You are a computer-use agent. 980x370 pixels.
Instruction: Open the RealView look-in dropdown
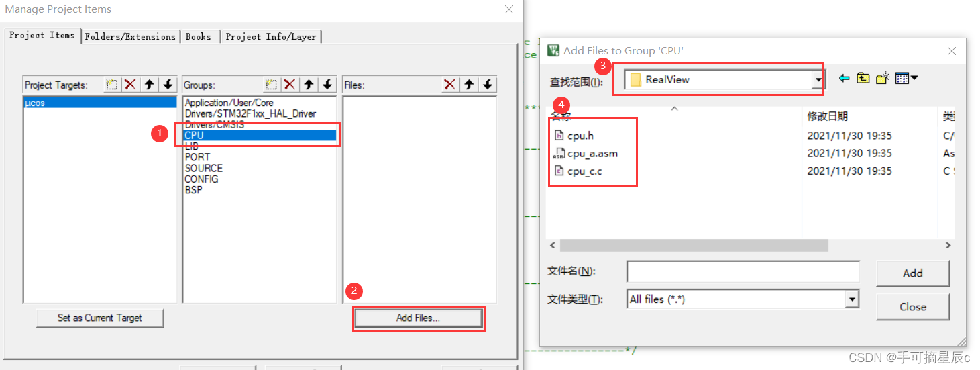coord(817,80)
